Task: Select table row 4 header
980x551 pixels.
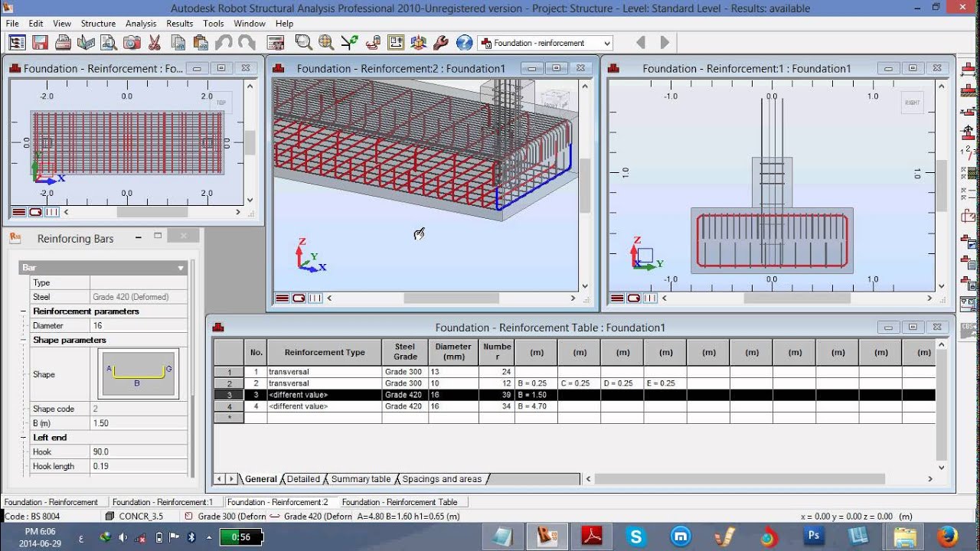Action: [229, 406]
